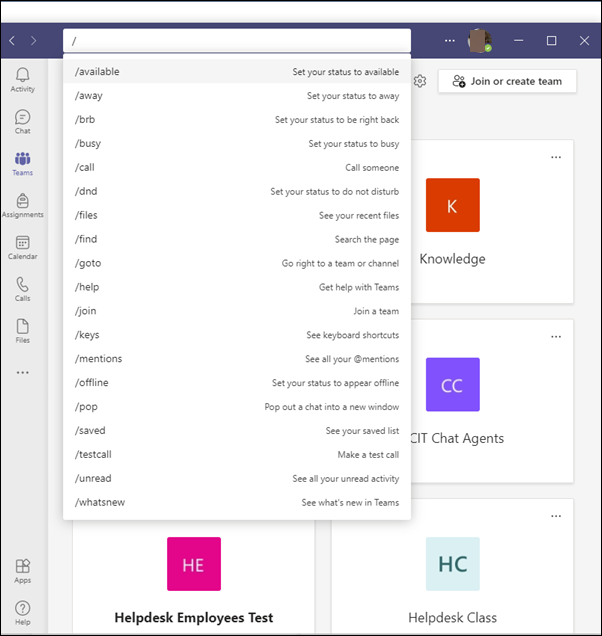Open Helpdesk Class more options ellipsis
This screenshot has height=636, width=602.
(x=556, y=516)
